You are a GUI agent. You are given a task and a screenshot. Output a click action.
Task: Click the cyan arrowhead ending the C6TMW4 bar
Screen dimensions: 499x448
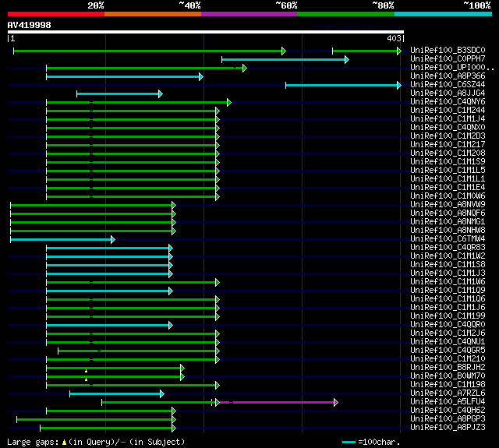point(112,239)
